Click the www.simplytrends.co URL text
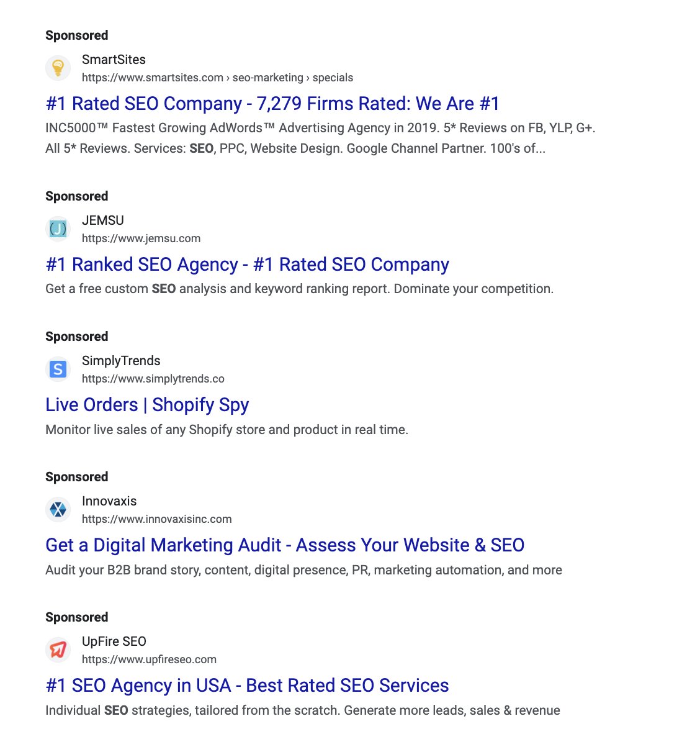 click(x=153, y=379)
